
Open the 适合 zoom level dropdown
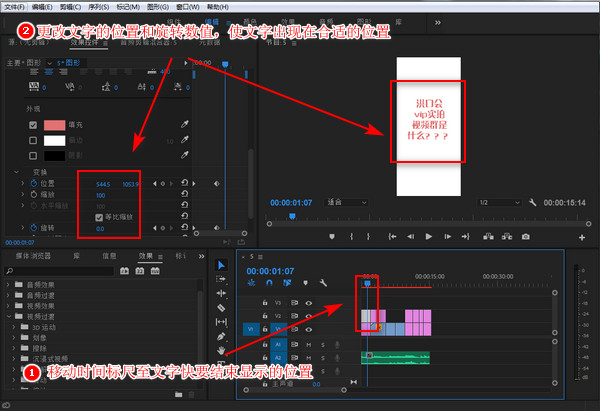[x=347, y=202]
